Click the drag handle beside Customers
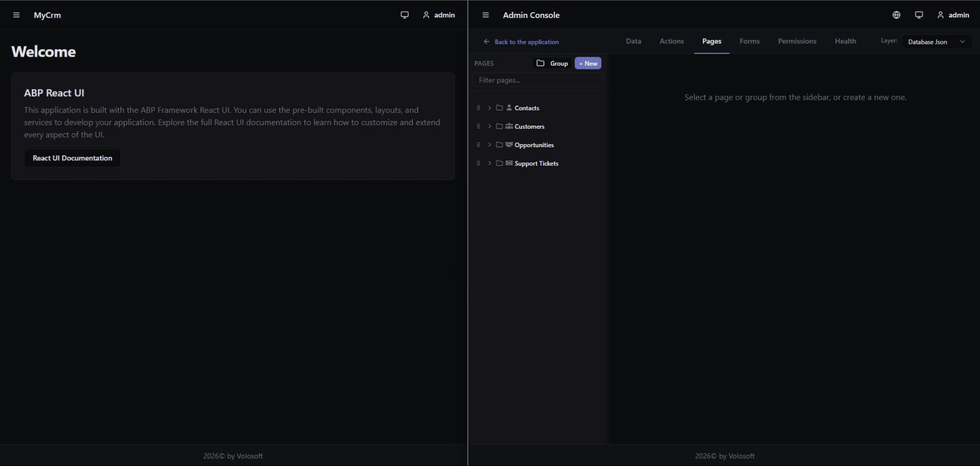Image resolution: width=980 pixels, height=466 pixels. (x=478, y=126)
